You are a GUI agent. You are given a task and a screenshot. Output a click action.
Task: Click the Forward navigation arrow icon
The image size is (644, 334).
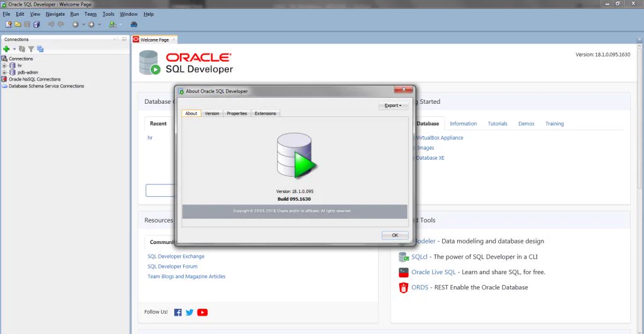tap(91, 25)
